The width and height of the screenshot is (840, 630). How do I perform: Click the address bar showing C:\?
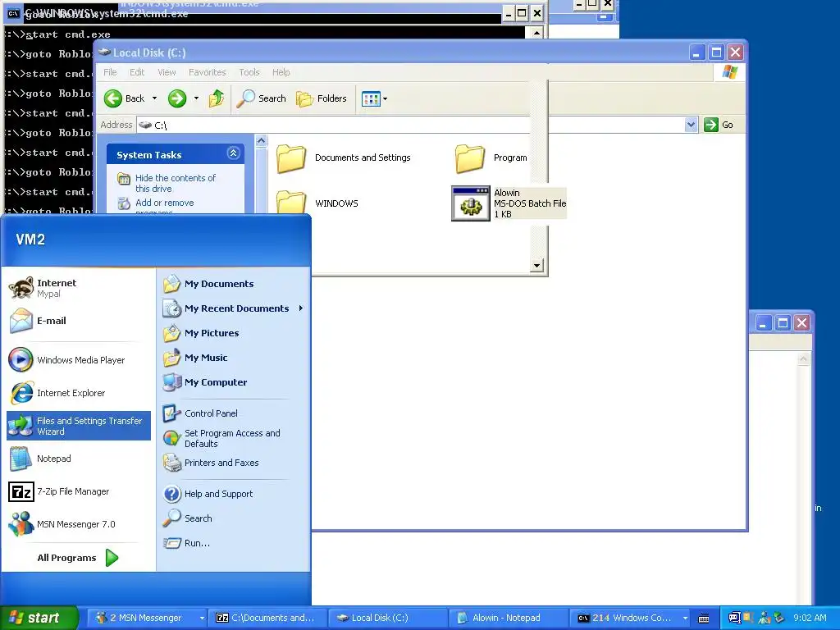410,125
